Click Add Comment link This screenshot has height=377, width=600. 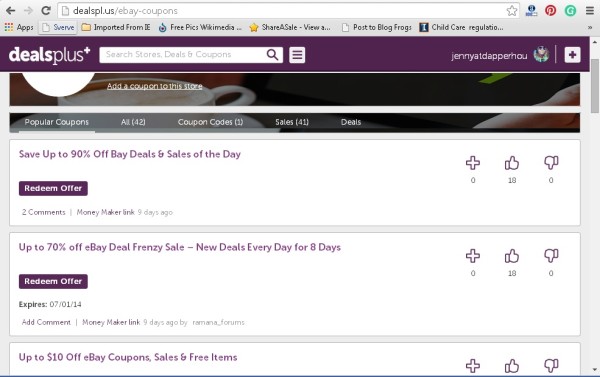click(x=46, y=322)
